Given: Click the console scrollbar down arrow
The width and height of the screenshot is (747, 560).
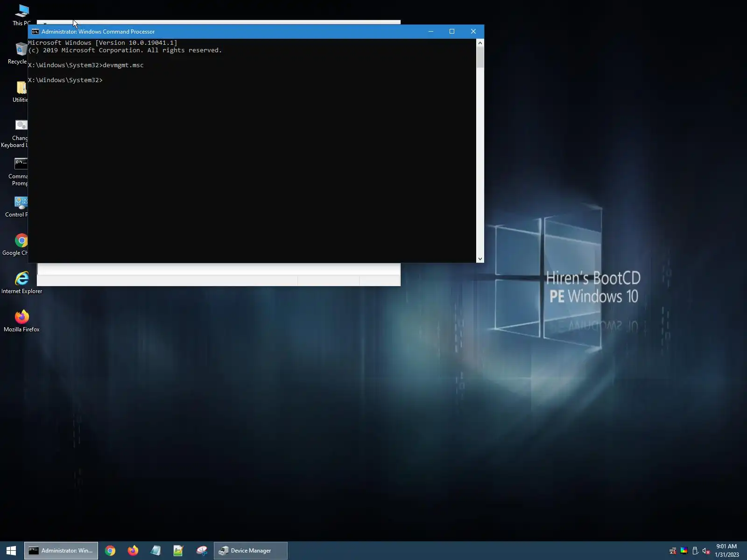Looking at the screenshot, I should tap(480, 259).
